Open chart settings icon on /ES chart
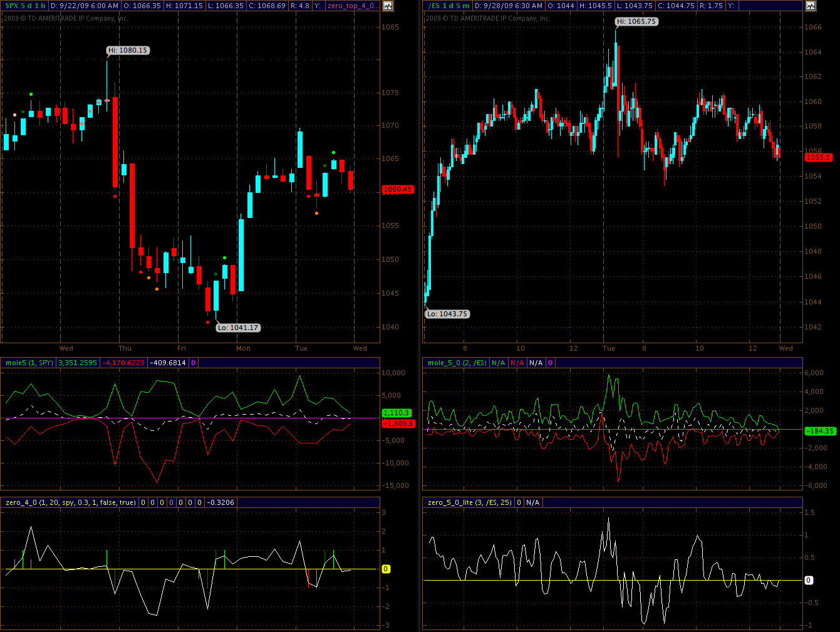The width and height of the screenshot is (840, 632). 811,6
